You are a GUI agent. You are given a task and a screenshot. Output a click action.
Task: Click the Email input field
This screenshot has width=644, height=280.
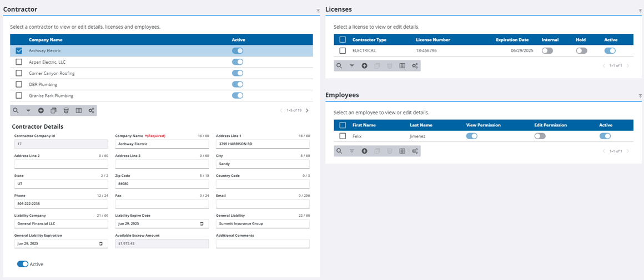tap(263, 203)
